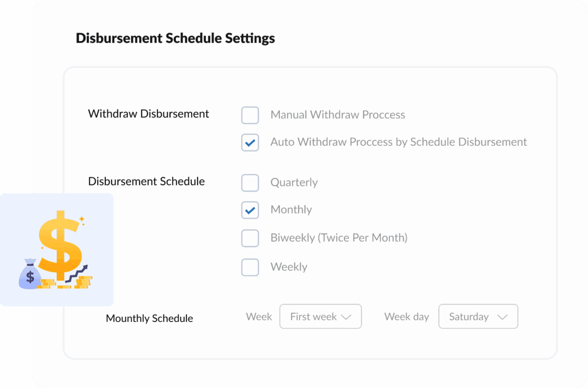Tick the Quarterly schedule checkbox
This screenshot has height=388, width=588.
[x=250, y=183]
